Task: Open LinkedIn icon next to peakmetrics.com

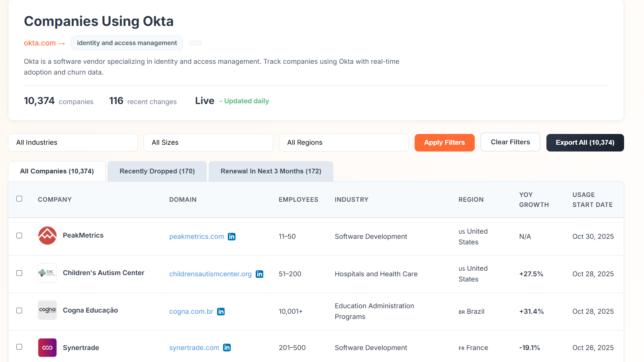Action: click(x=231, y=237)
